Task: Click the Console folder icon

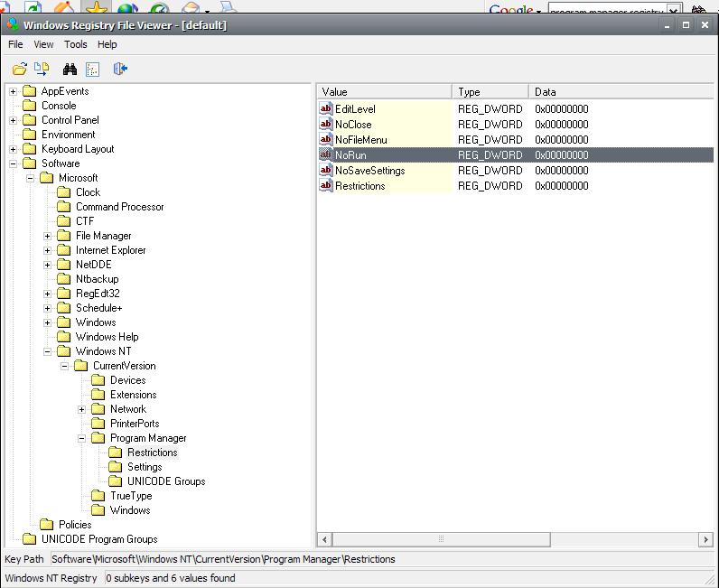Action: tap(29, 106)
